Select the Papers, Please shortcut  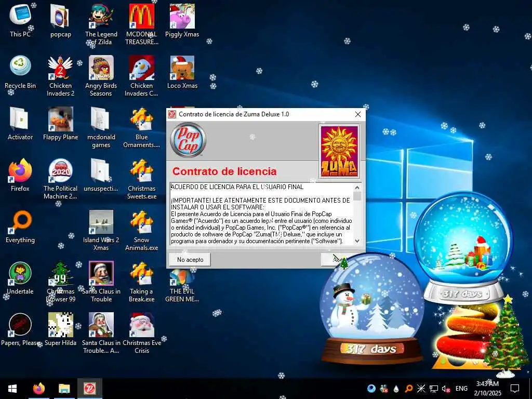[x=20, y=330]
